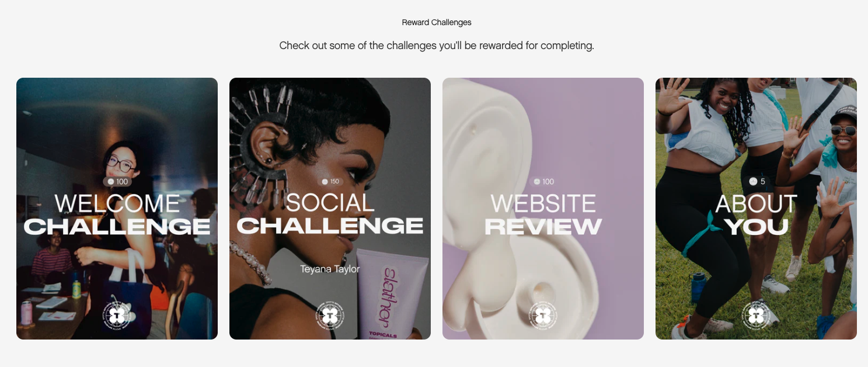
Task: Click the Teyana Taylor caption
Action: click(330, 269)
